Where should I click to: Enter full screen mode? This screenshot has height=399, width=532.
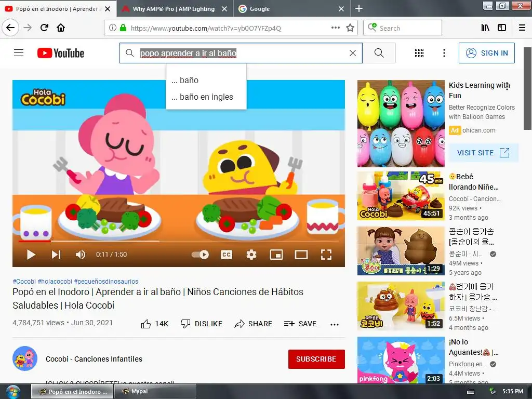[x=326, y=255]
